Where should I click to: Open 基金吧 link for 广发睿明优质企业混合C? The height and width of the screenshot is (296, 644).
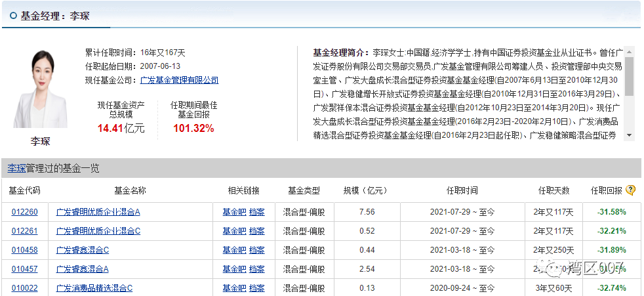(234, 231)
